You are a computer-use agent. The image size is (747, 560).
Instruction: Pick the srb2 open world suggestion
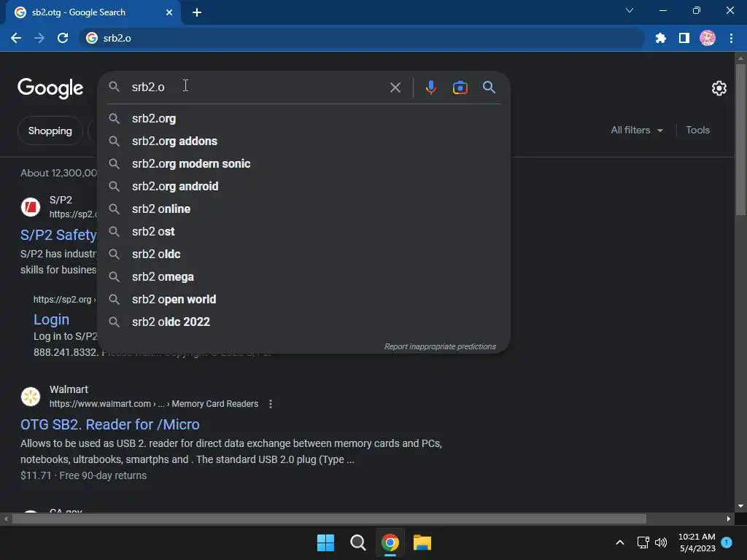pos(304,300)
